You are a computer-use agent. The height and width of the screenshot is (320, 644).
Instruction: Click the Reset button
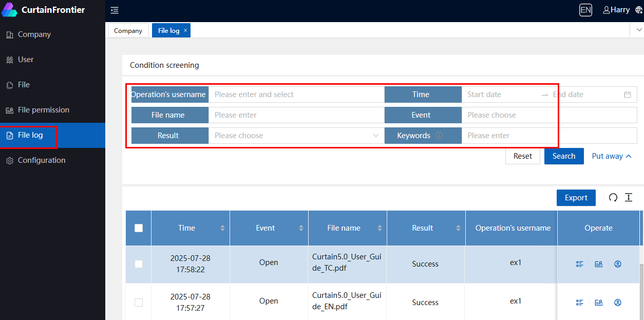point(523,156)
